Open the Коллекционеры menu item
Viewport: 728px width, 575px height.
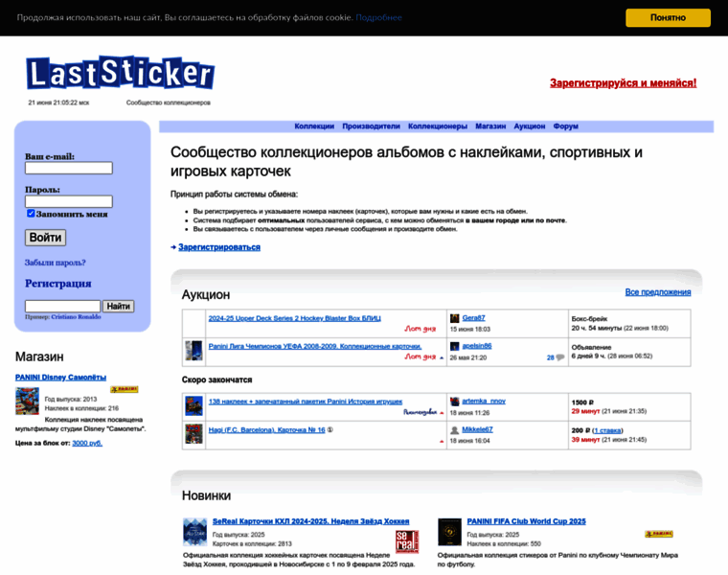tap(438, 126)
